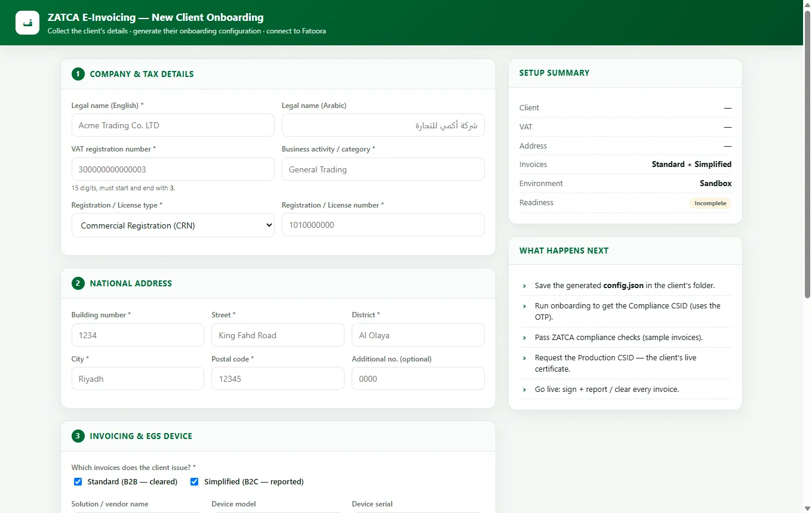Click the Incomplete readiness badge
This screenshot has width=812, height=513.
click(710, 203)
